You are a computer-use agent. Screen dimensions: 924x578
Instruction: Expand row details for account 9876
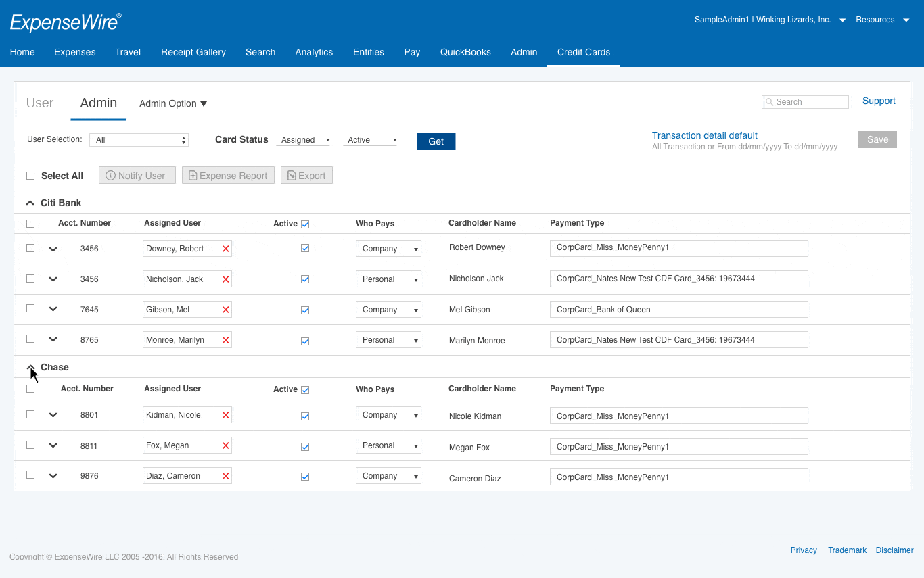click(53, 475)
